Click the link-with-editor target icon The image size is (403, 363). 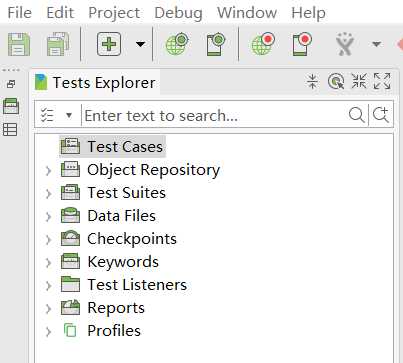[x=336, y=82]
